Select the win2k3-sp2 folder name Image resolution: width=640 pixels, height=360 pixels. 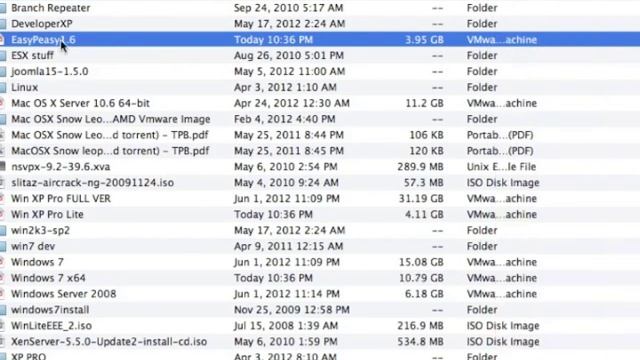click(40, 231)
